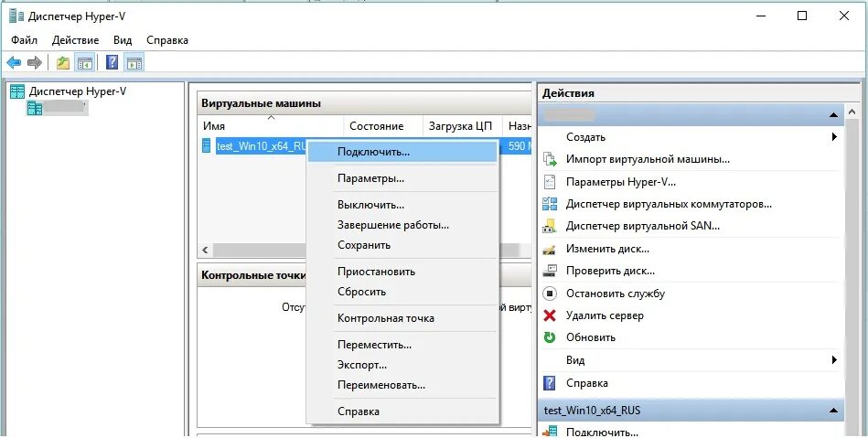Click Остановить службу action
Viewport: 868px width, 438px height.
point(616,294)
